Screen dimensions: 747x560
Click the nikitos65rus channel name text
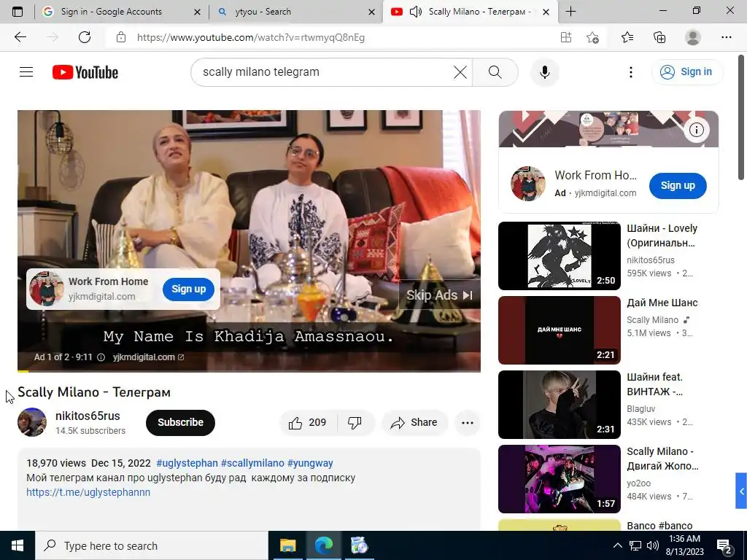pyautogui.click(x=88, y=416)
